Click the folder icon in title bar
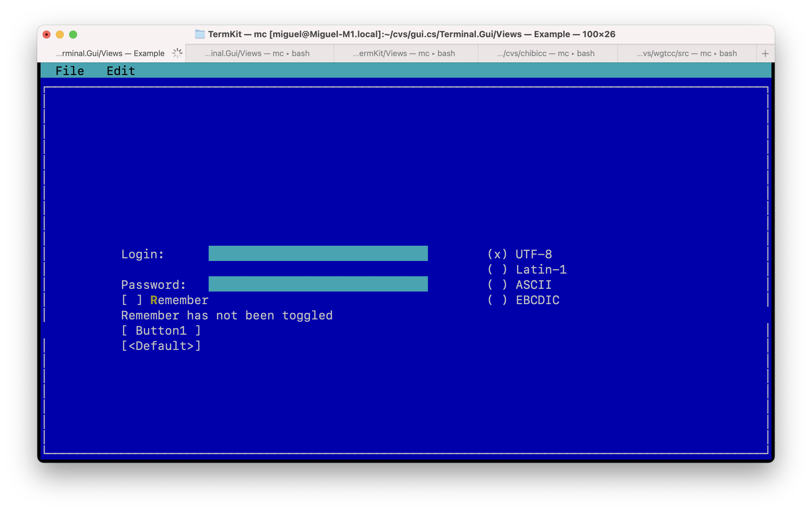This screenshot has height=512, width=812. [x=200, y=35]
